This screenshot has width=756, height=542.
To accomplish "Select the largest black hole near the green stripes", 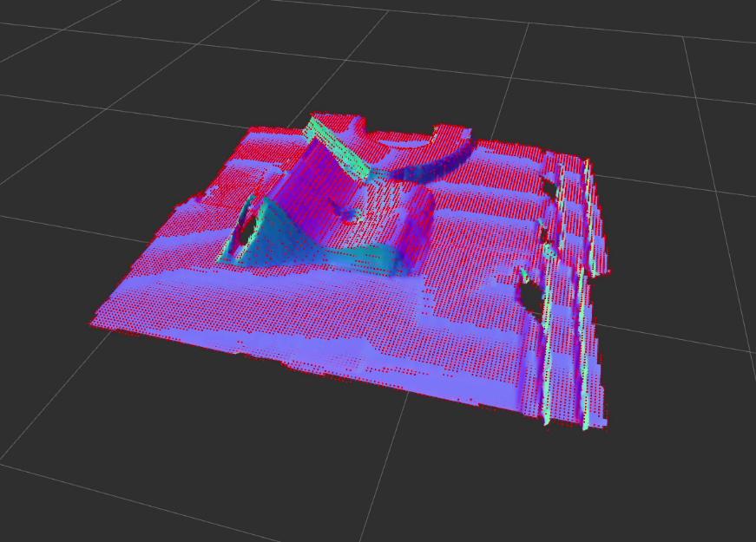I will pyautogui.click(x=529, y=295).
